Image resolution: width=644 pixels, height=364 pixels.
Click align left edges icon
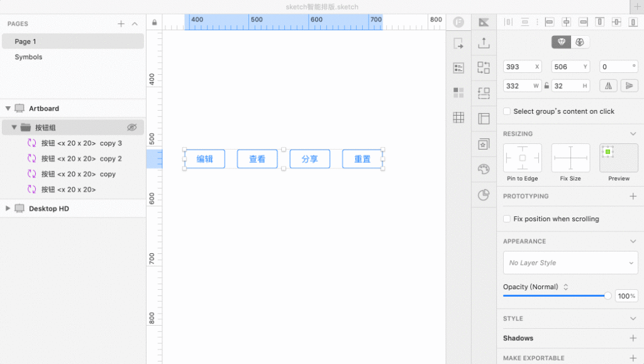tap(550, 22)
